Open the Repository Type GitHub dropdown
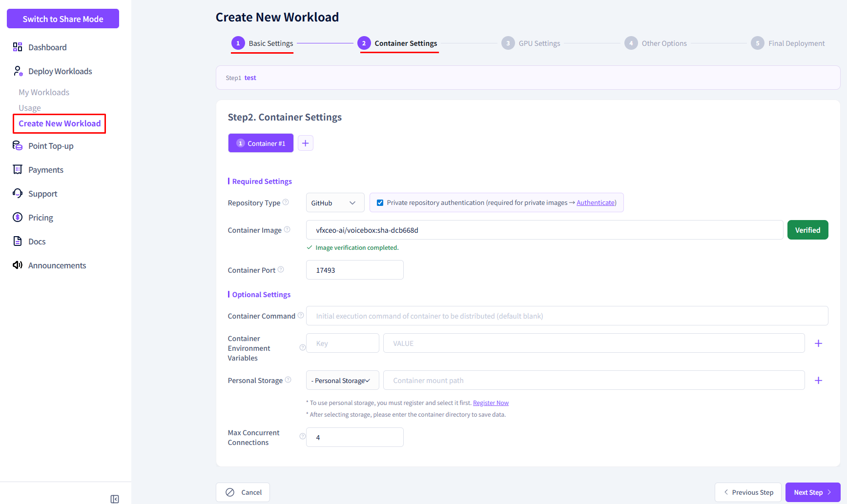This screenshot has width=847, height=504. (335, 203)
